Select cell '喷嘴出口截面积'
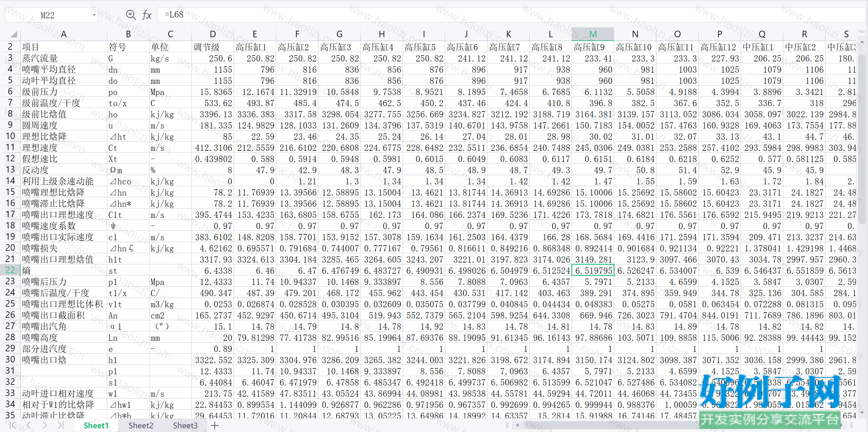The image size is (868, 432). [x=63, y=315]
